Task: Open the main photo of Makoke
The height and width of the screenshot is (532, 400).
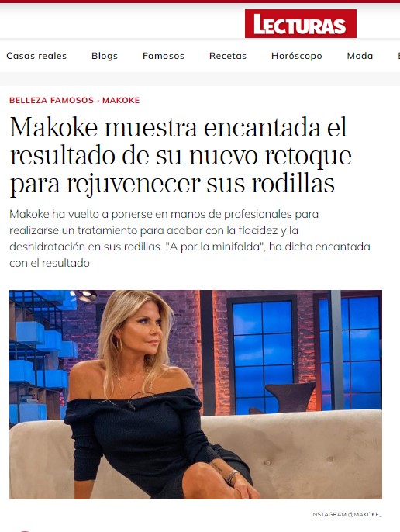Action: pyautogui.click(x=195, y=395)
